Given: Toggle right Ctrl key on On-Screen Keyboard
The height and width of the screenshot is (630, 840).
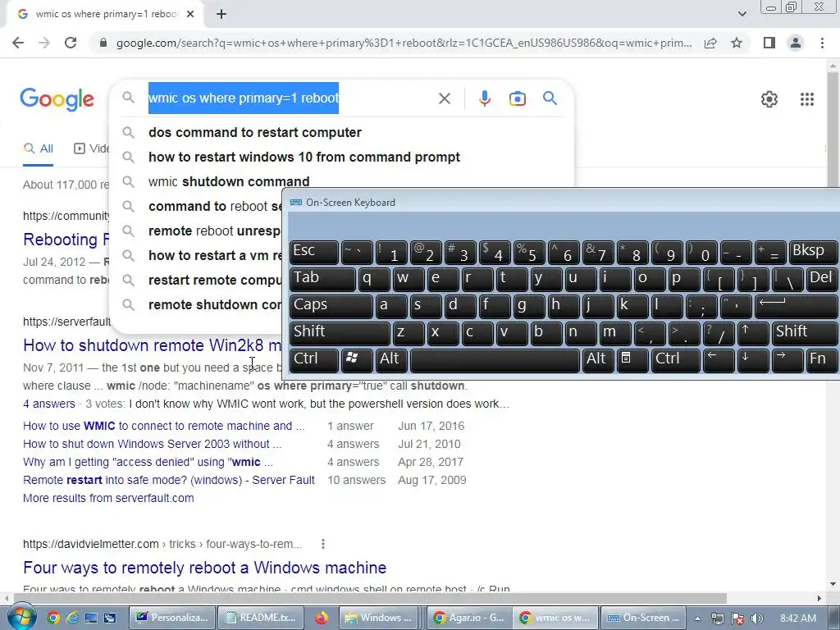Looking at the screenshot, I should point(676,360).
